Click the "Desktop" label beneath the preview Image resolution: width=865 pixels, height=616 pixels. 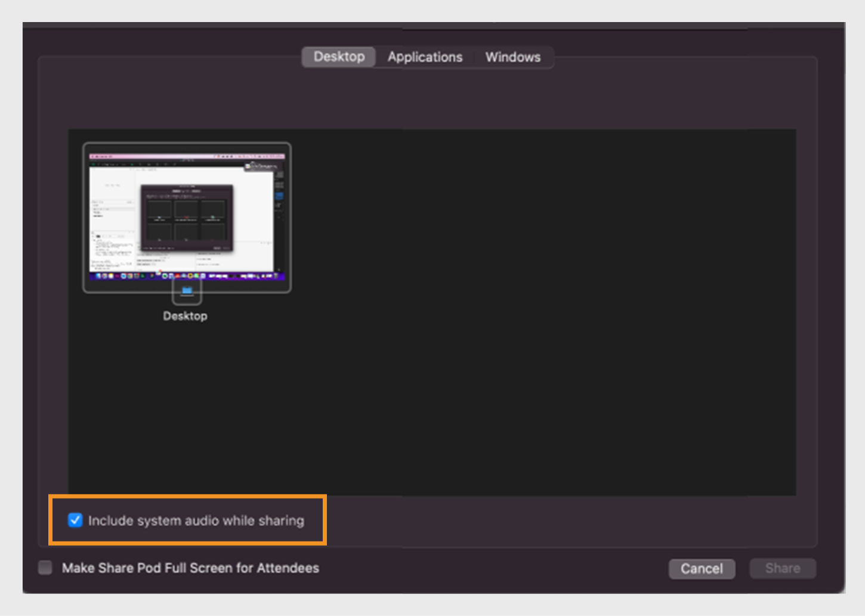pos(185,316)
